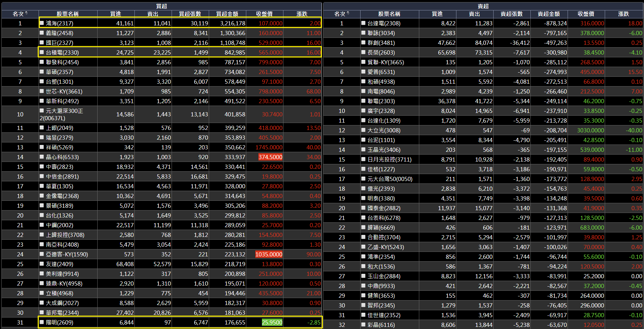The width and height of the screenshot is (644, 329).
Task: Toggle the checkbox for 聯發科(2454)
Action: tap(42, 62)
